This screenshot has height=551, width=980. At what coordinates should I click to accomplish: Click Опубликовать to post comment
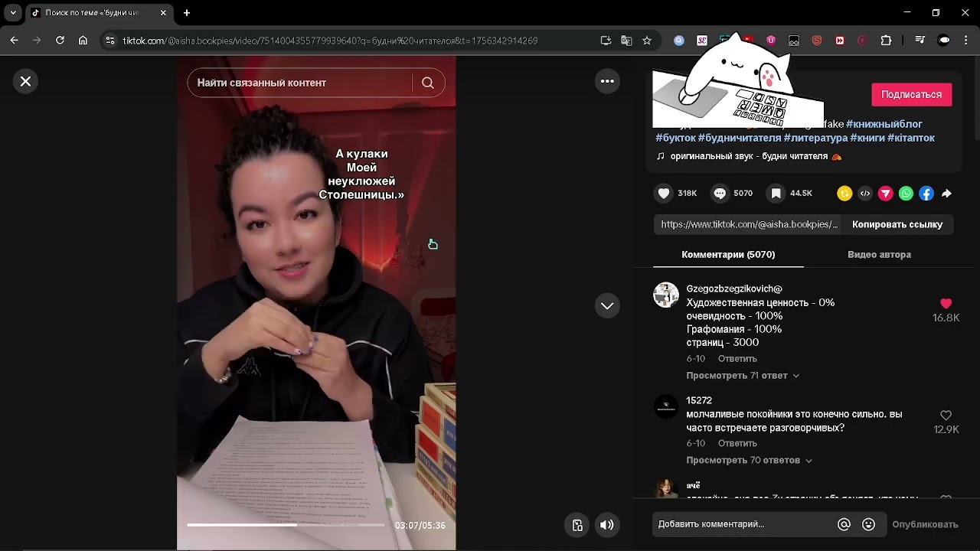[x=925, y=524]
